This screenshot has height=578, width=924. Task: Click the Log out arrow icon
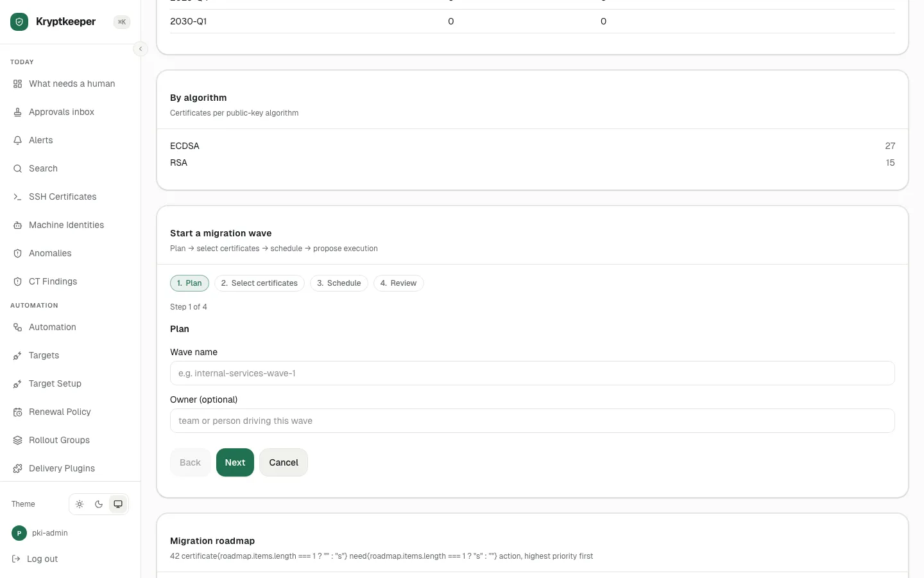click(x=17, y=559)
